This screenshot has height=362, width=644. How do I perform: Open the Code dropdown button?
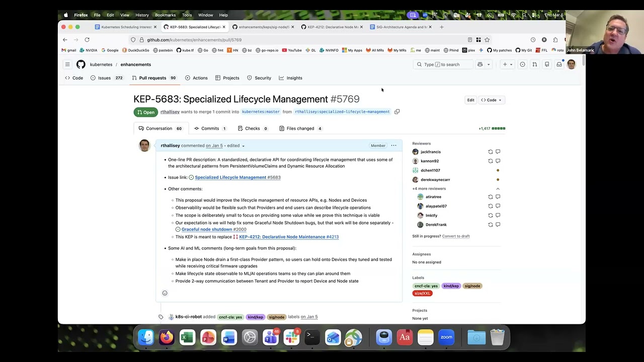[492, 100]
